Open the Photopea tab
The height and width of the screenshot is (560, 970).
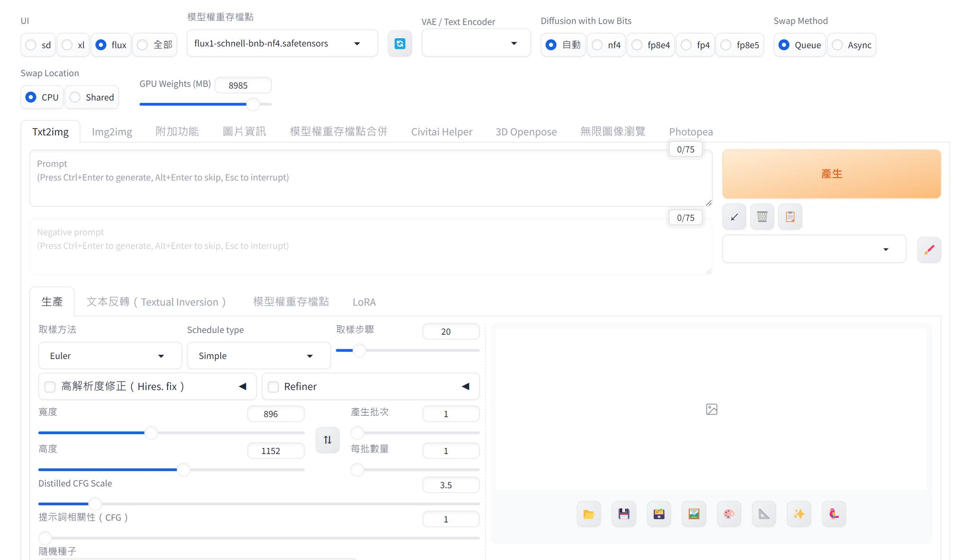point(691,132)
